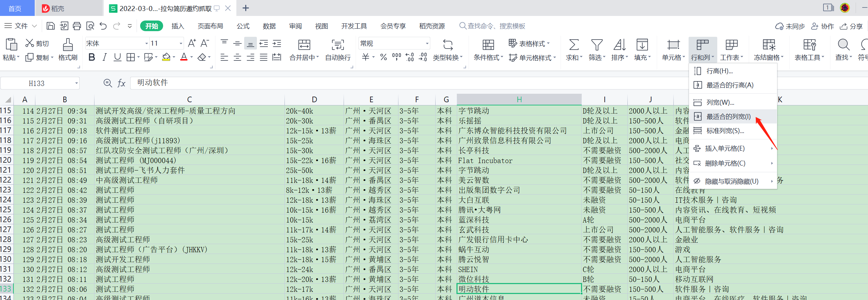The image size is (868, 300).
Task: Click the Conditional Formatting (条件格式) icon
Action: click(x=488, y=45)
